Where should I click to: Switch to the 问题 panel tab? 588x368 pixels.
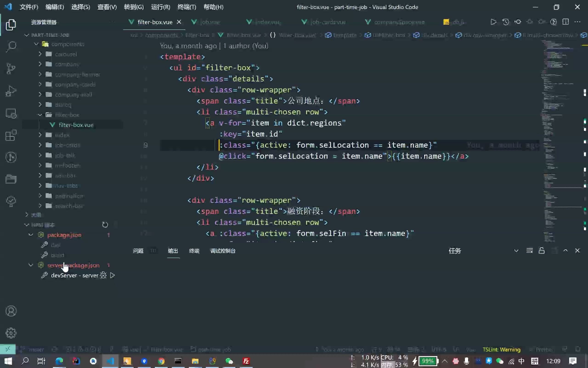tap(138, 251)
